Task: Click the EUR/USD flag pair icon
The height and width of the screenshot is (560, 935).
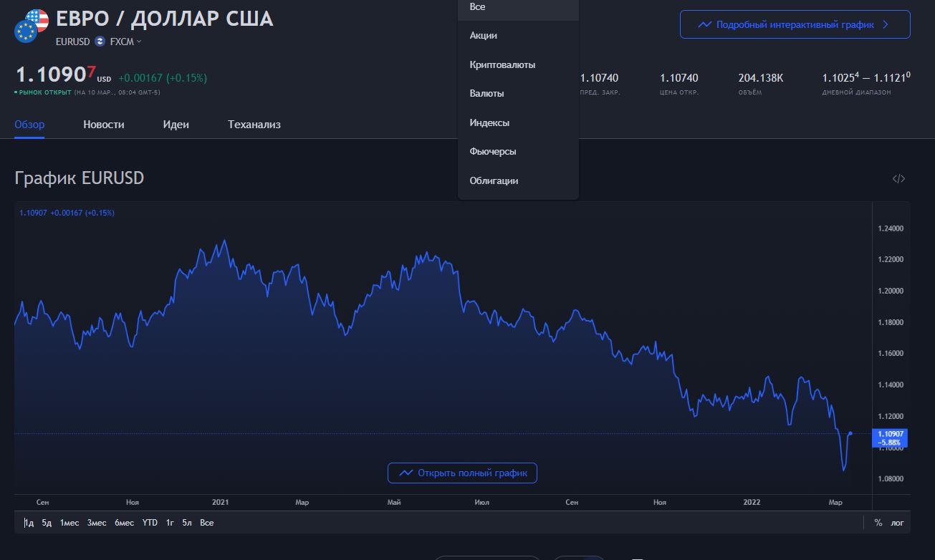Action: (x=32, y=26)
